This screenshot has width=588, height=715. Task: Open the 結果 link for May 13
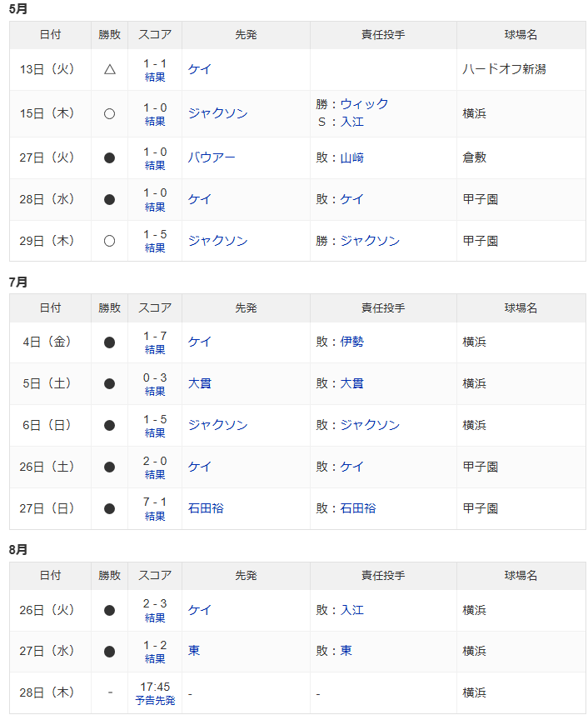tap(155, 77)
